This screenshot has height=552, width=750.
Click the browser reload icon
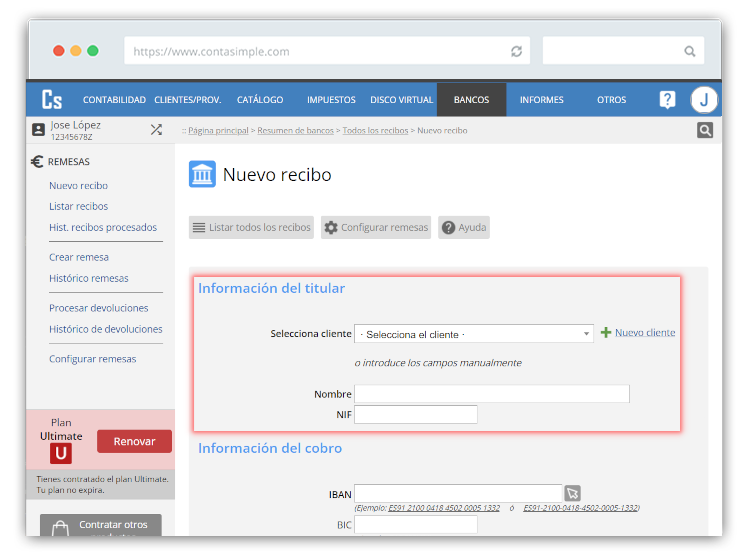516,51
